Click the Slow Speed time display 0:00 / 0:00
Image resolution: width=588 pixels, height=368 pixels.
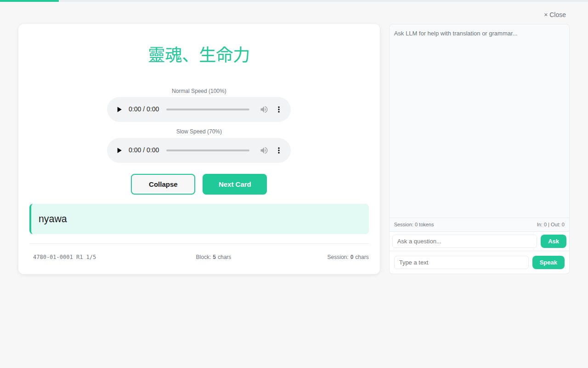point(144,150)
